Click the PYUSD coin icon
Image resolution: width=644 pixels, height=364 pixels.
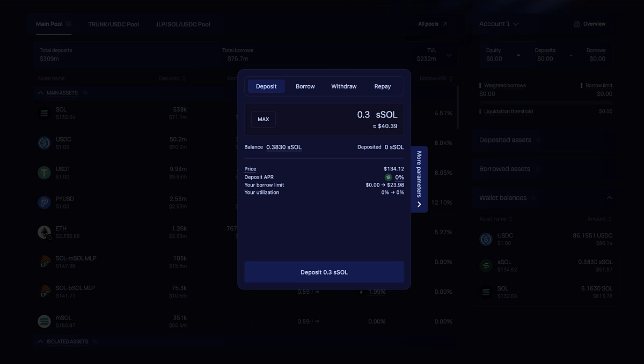click(x=44, y=202)
